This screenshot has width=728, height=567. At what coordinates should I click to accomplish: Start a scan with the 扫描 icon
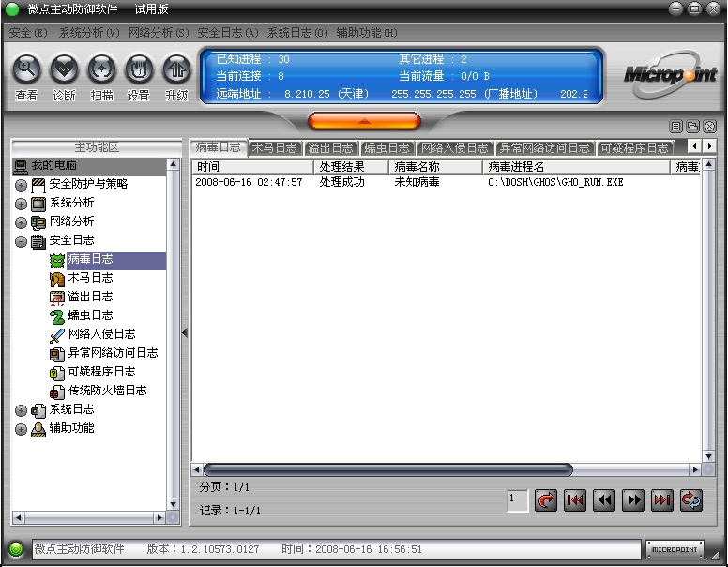pyautogui.click(x=101, y=70)
